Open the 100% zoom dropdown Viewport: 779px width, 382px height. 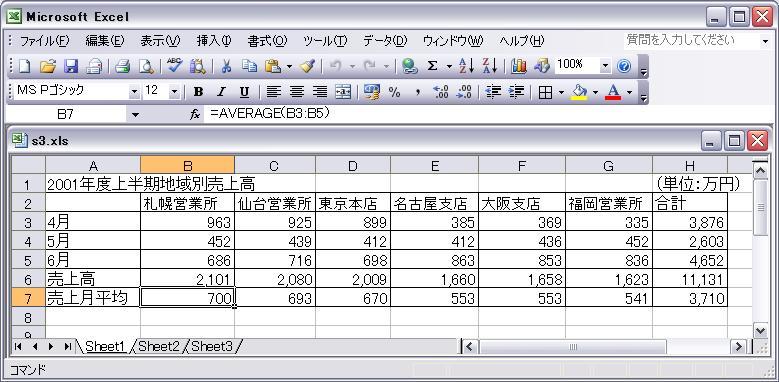pos(605,66)
